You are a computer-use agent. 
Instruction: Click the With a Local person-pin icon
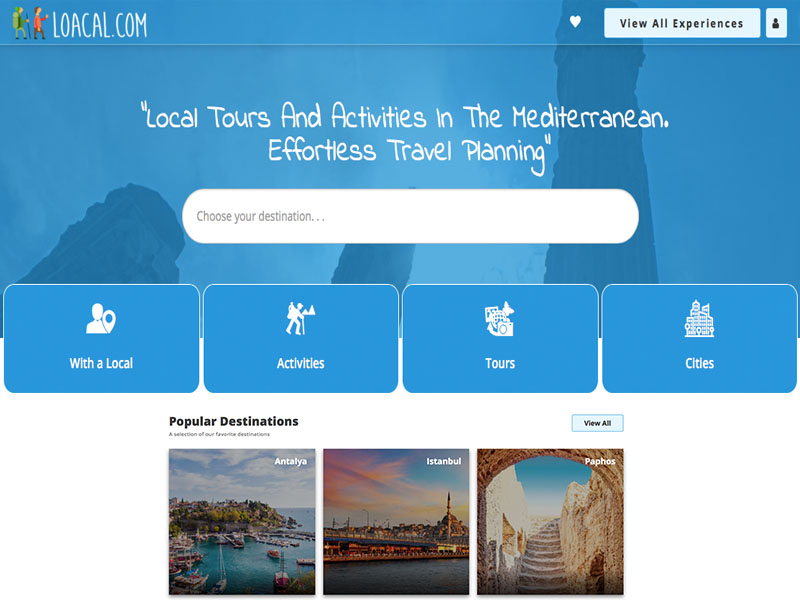[x=101, y=318]
